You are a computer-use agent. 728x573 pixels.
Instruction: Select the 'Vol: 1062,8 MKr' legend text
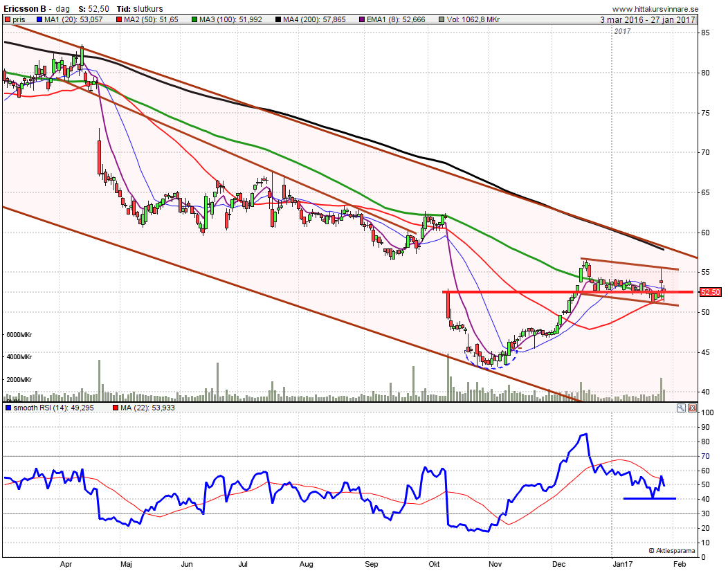click(x=473, y=19)
